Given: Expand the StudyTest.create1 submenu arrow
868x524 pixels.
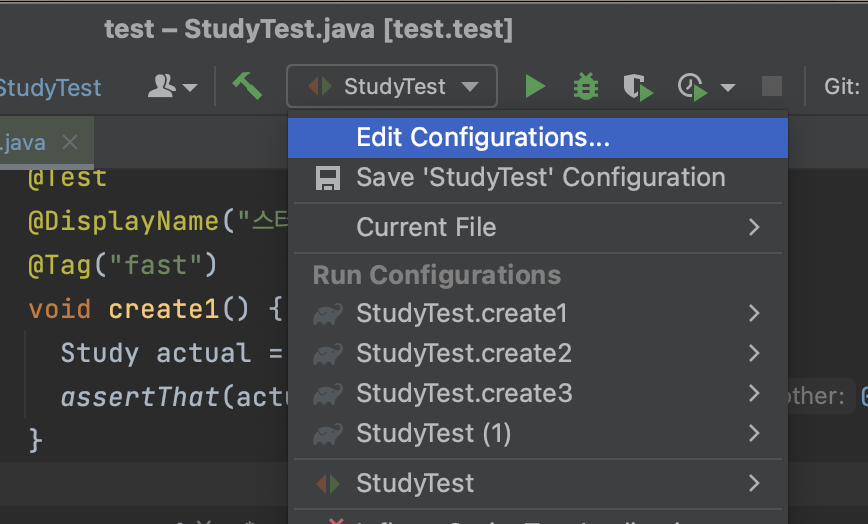Looking at the screenshot, I should point(755,313).
